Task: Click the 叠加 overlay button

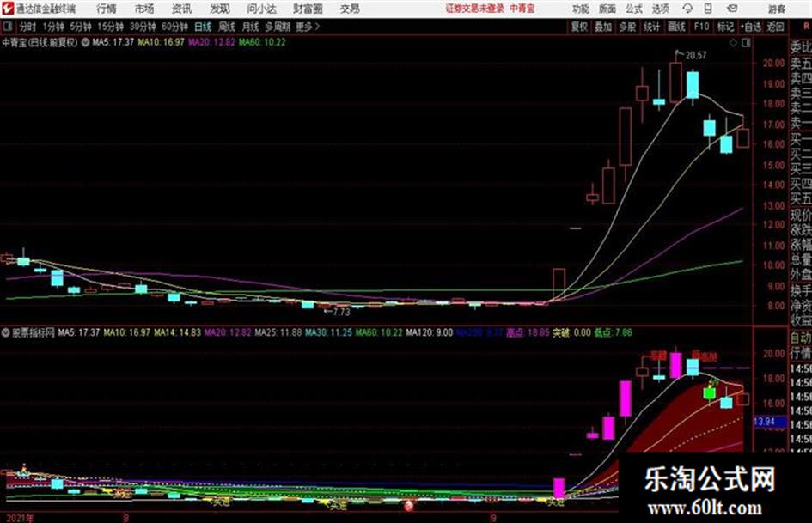Action: coord(603,27)
